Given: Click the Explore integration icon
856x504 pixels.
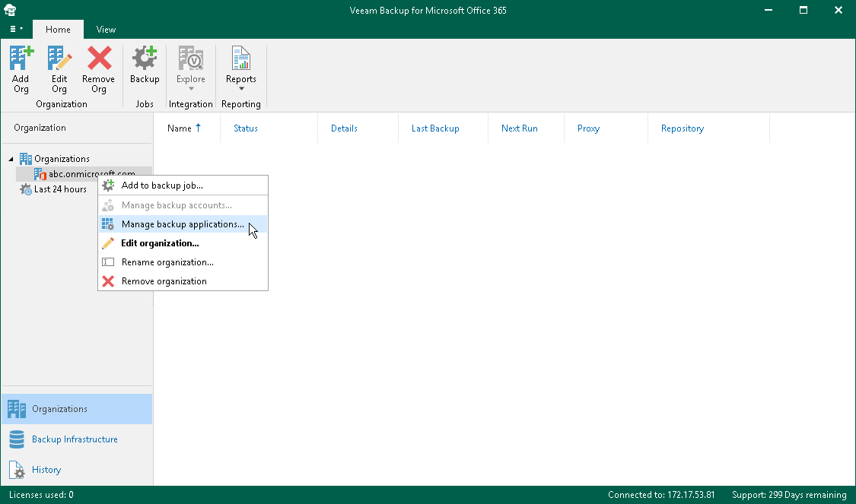Looking at the screenshot, I should (190, 58).
